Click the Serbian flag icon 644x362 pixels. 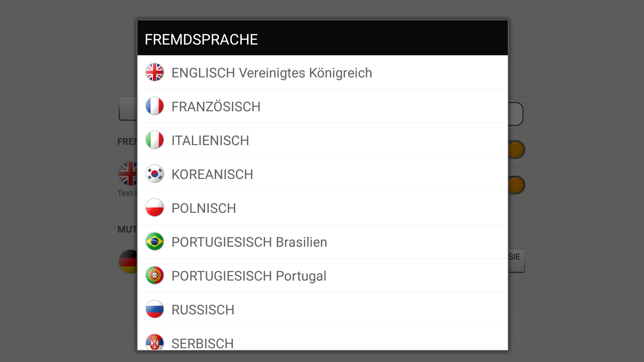tap(155, 342)
